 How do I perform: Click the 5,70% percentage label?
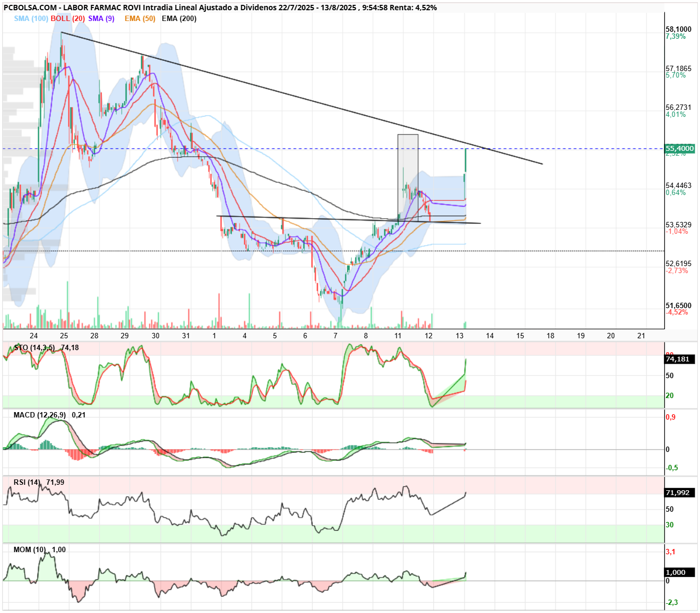[x=676, y=75]
